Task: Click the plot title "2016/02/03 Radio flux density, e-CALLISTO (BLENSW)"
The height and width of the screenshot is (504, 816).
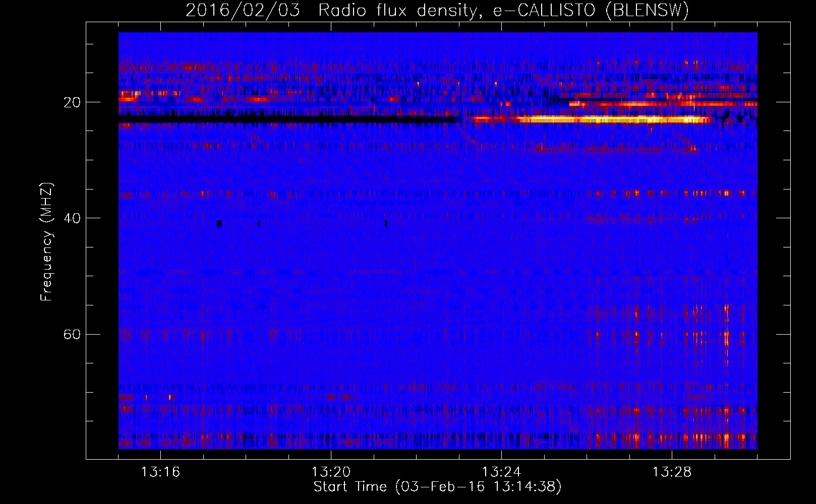Action: pyautogui.click(x=437, y=10)
